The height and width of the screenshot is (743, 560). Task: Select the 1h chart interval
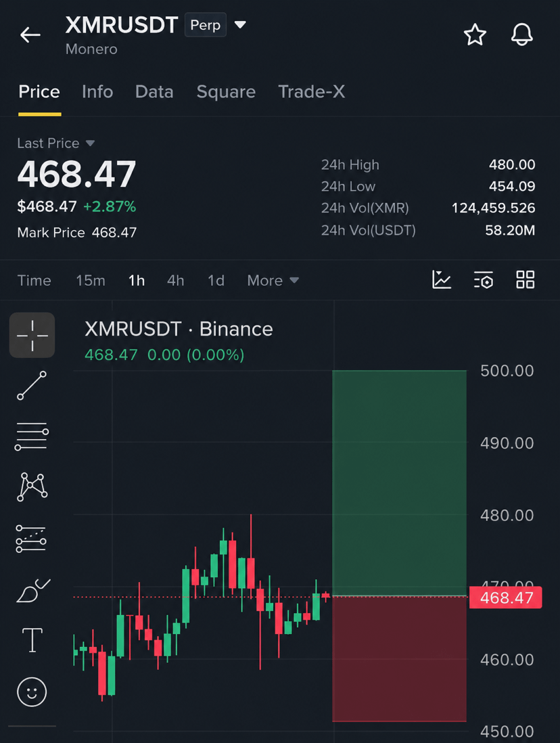(137, 281)
